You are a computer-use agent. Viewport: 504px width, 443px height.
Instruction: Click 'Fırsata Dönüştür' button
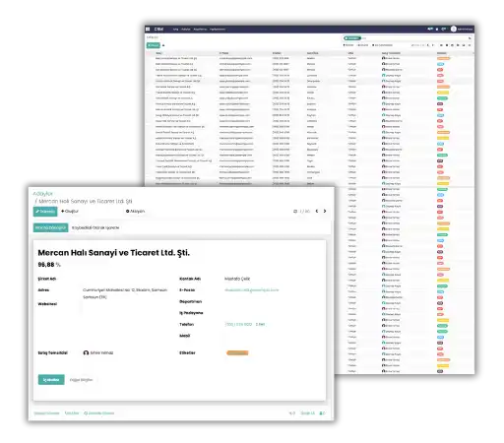click(50, 227)
